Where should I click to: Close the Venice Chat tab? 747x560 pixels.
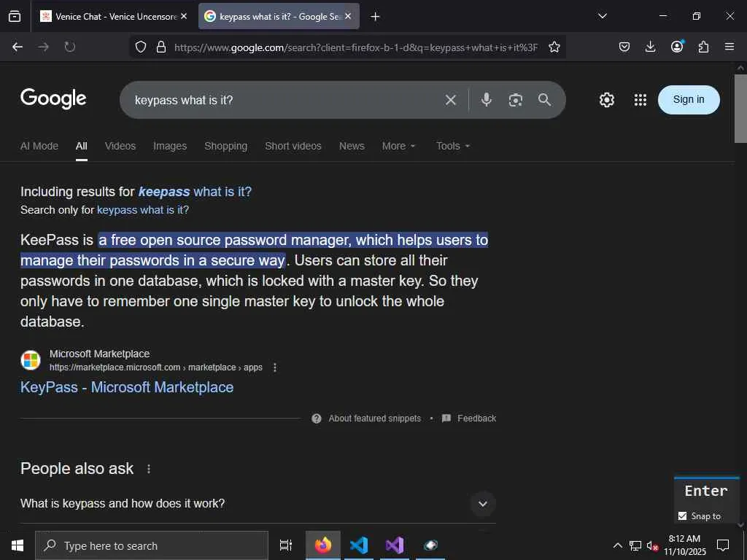click(x=184, y=16)
